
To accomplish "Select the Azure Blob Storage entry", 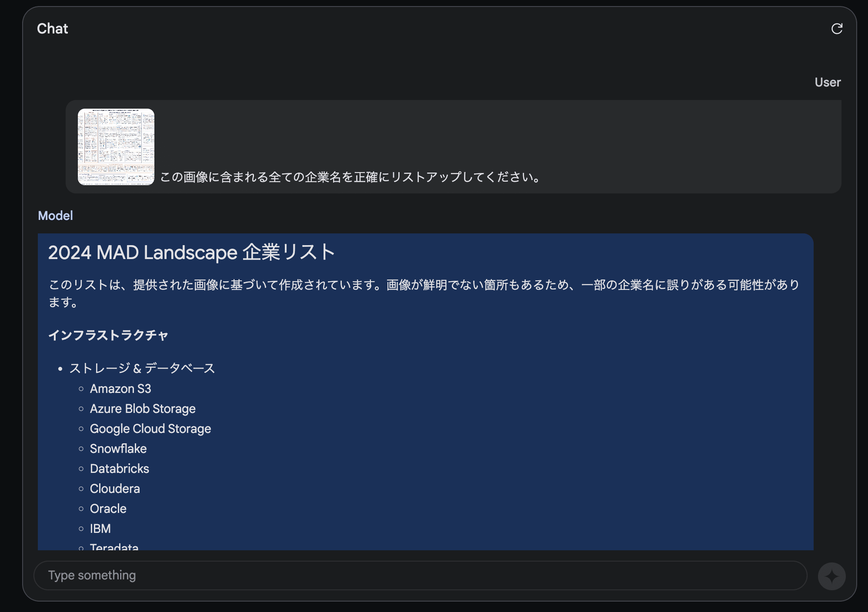I will tap(143, 409).
